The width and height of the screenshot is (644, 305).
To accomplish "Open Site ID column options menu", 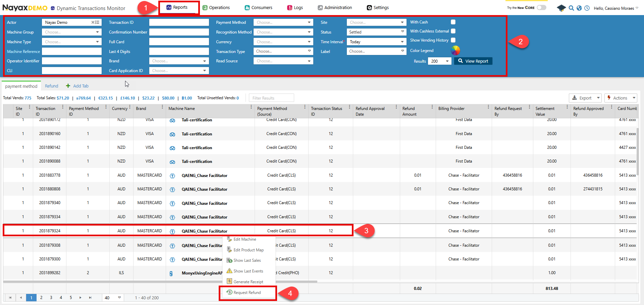I will tap(30, 107).
